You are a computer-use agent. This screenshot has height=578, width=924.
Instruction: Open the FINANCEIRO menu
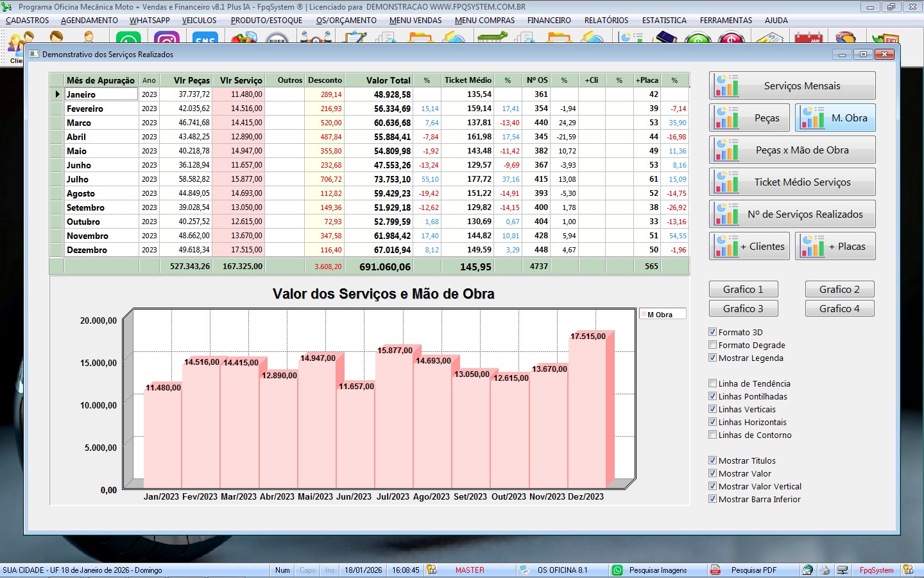(549, 21)
